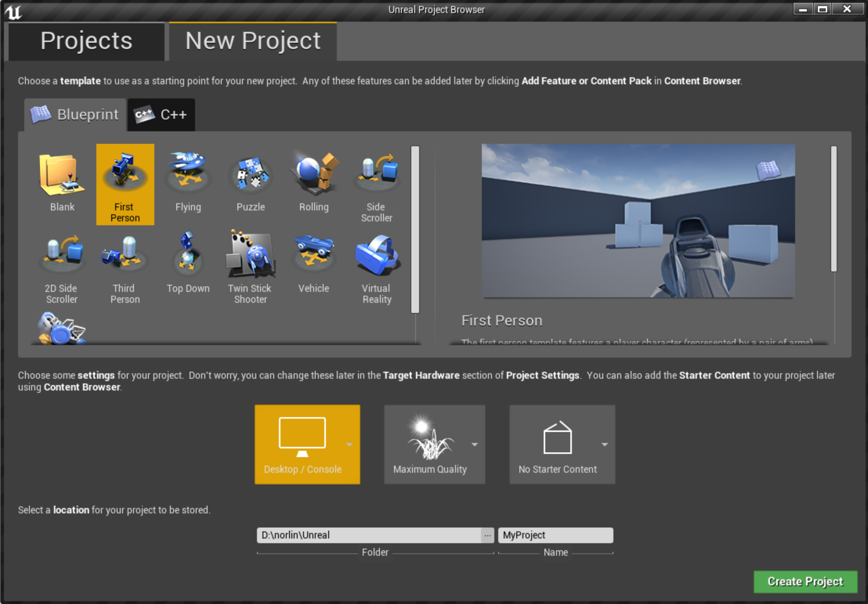
Task: Open the Desktop / Console dropdown arrow
Action: pos(349,444)
